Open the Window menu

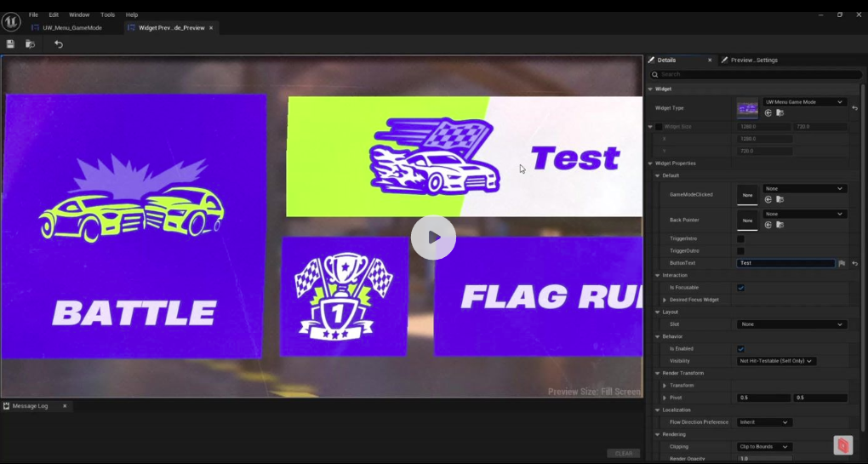click(79, 15)
